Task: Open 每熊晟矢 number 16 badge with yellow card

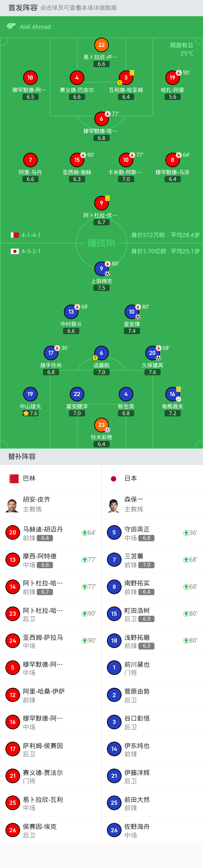Action: click(172, 394)
